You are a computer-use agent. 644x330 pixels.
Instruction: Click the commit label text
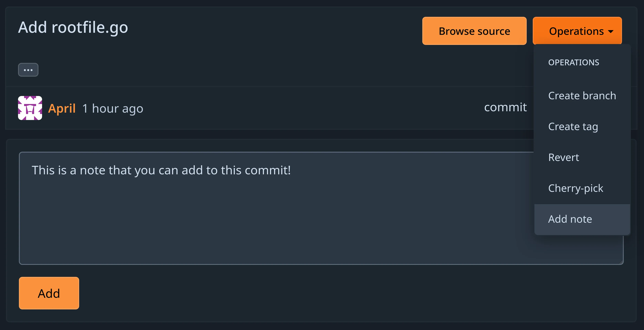[506, 107]
